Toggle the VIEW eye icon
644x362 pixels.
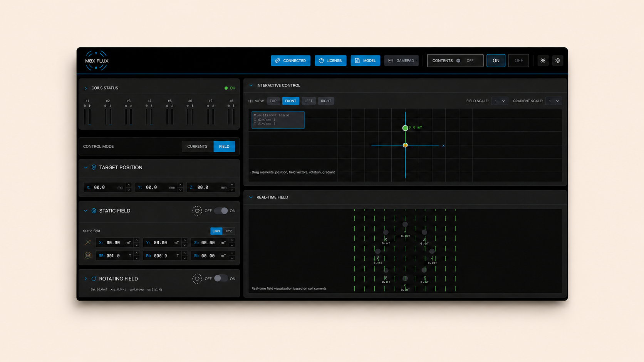251,101
